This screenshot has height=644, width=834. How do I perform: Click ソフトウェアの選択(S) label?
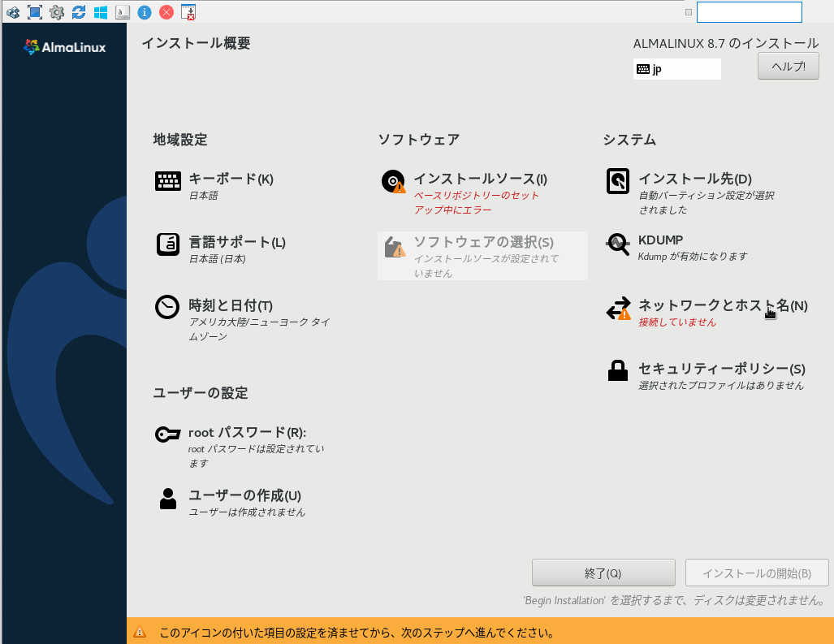click(483, 242)
